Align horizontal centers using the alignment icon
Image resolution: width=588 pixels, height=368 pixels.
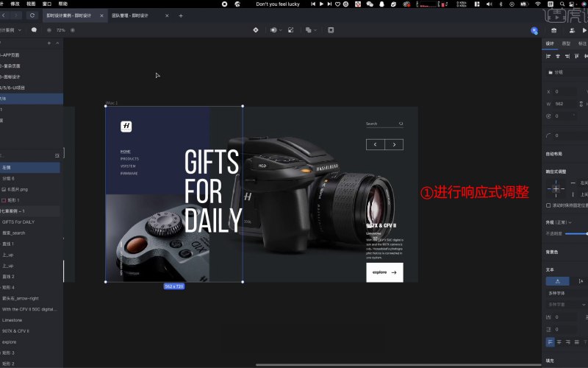[558, 57]
